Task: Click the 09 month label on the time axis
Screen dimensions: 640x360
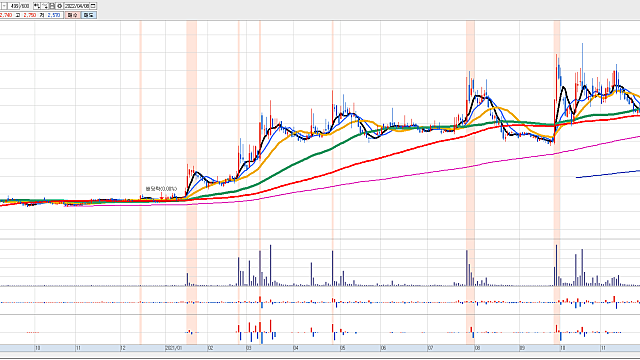Action: (522, 348)
